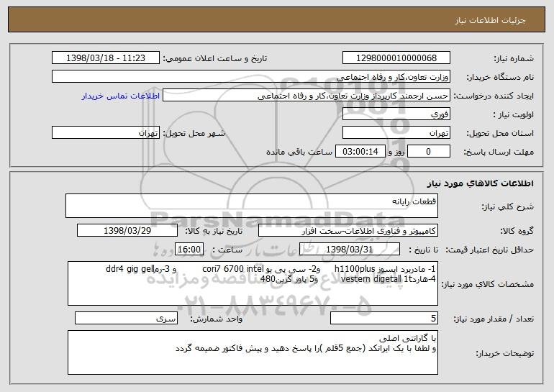Select the remaining time field 03:00:14
The image size is (554, 392).
[x=360, y=152]
